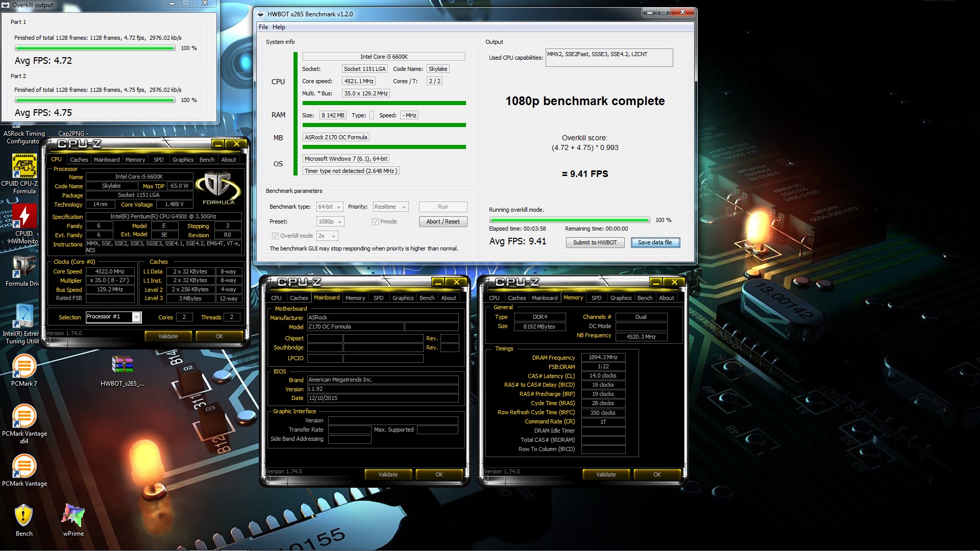Click CAS# Latency 14.0 clocks value
This screenshot has height=551, width=980.
(603, 376)
